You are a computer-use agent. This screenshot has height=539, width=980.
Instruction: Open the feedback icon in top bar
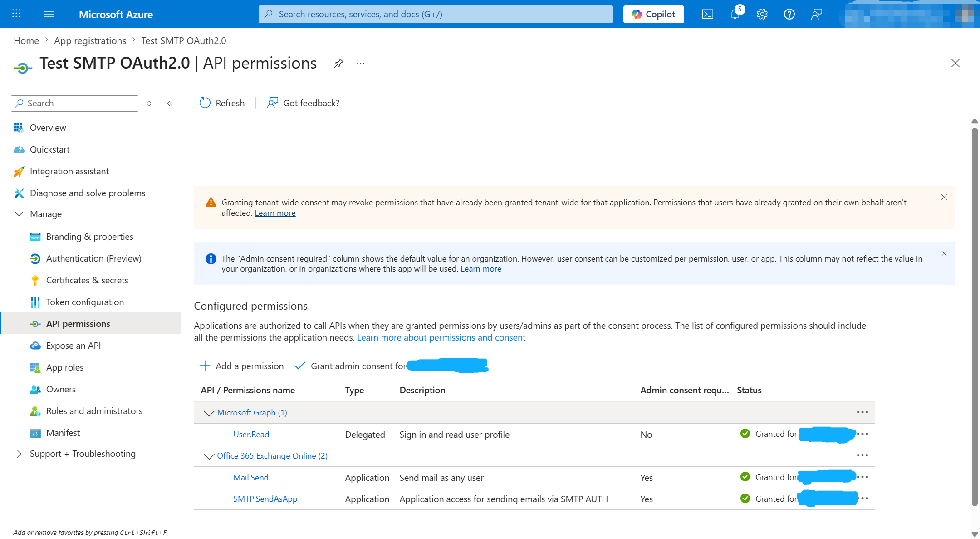[x=817, y=14]
